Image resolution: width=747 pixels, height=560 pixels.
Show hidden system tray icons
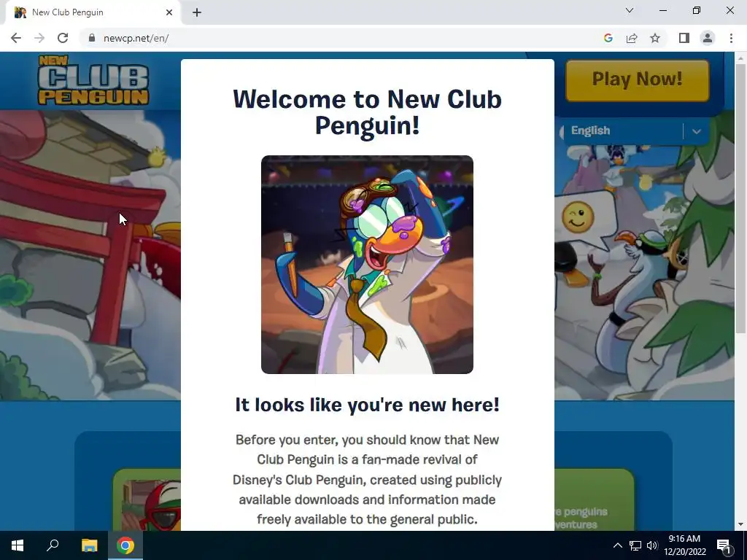[x=617, y=545]
